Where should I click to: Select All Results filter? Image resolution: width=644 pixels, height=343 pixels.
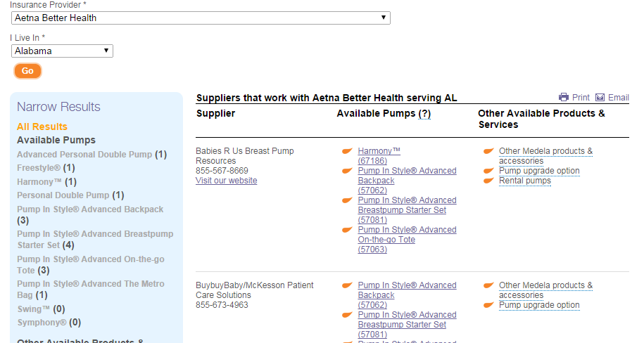(42, 127)
